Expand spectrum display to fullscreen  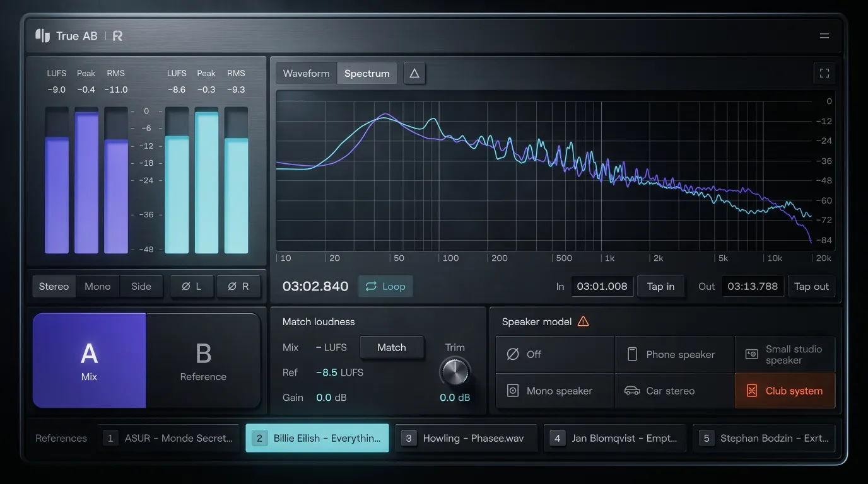coord(824,73)
